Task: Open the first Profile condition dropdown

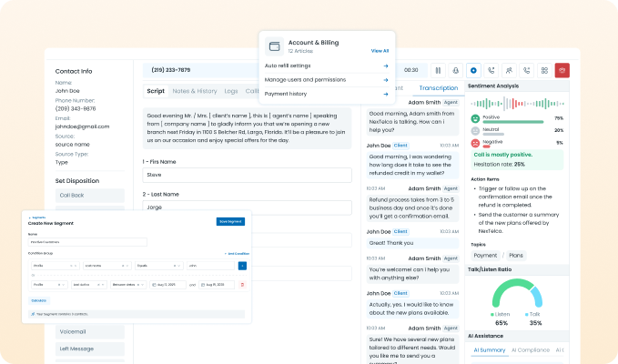Action: pyautogui.click(x=55, y=266)
